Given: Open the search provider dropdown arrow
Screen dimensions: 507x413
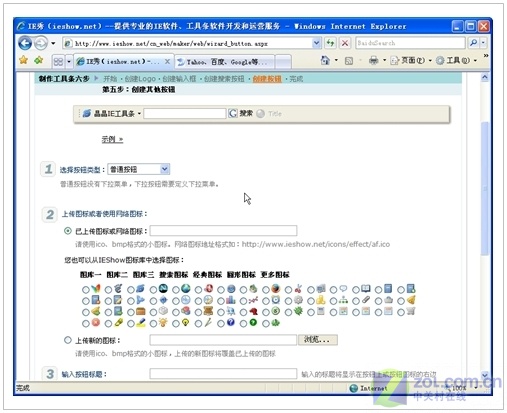Looking at the screenshot, I should point(483,43).
